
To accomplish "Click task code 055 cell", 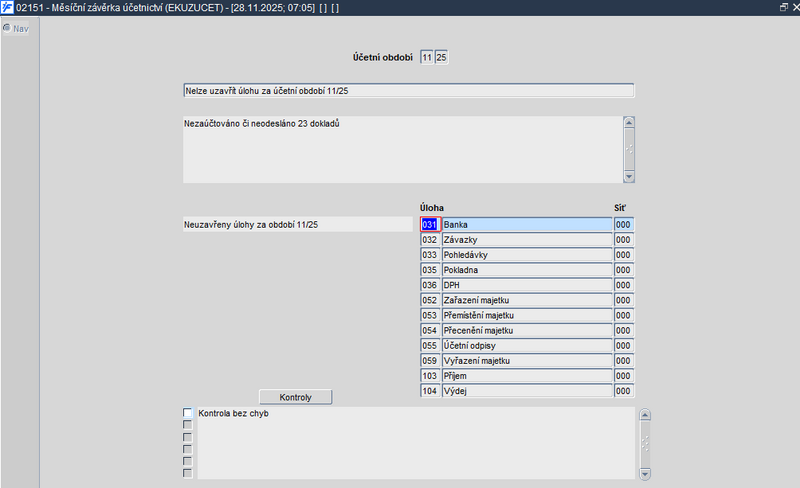I will click(x=430, y=346).
